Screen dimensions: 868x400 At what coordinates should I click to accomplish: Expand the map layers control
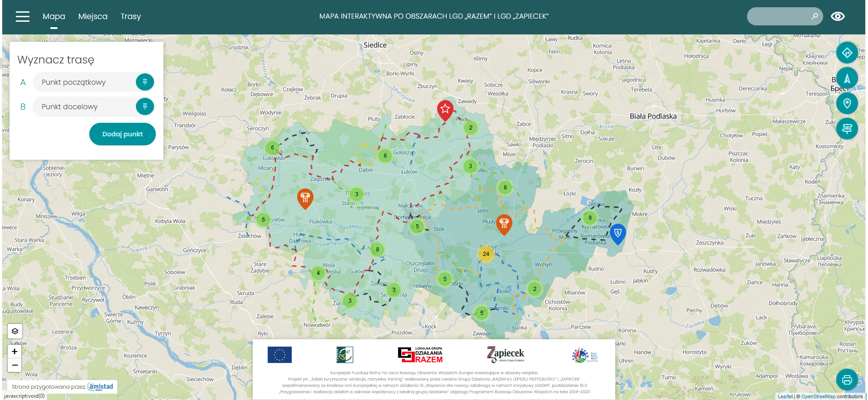click(x=15, y=331)
